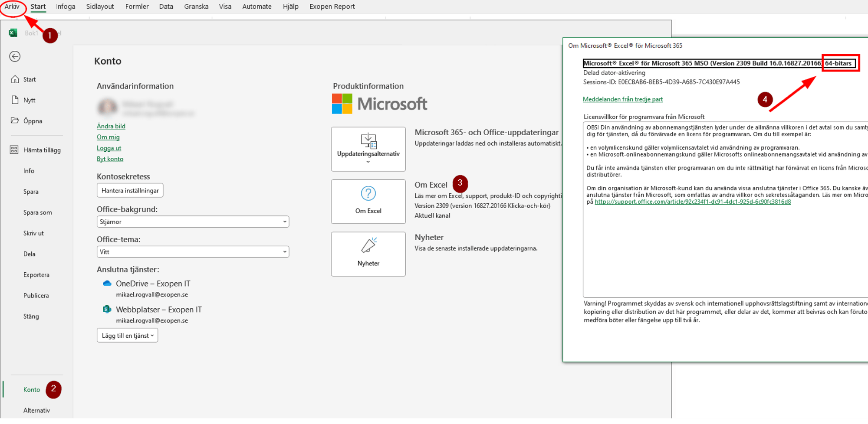Select Exportera in the backstage menu
This screenshot has width=868, height=424.
tap(36, 275)
